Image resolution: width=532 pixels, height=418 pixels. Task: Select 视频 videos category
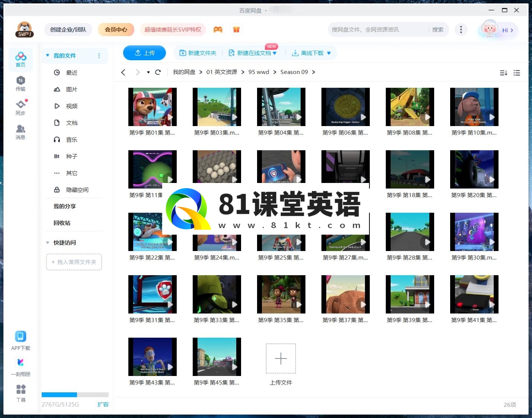(72, 106)
